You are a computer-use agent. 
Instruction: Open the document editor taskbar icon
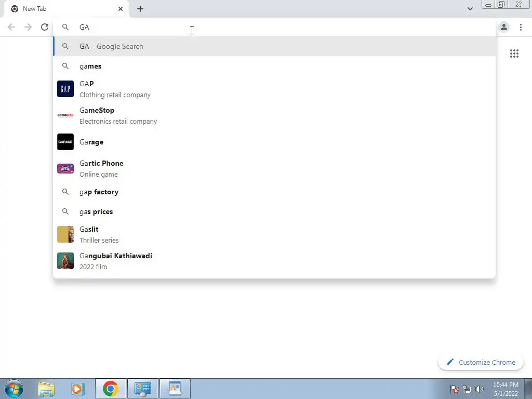pos(175,389)
